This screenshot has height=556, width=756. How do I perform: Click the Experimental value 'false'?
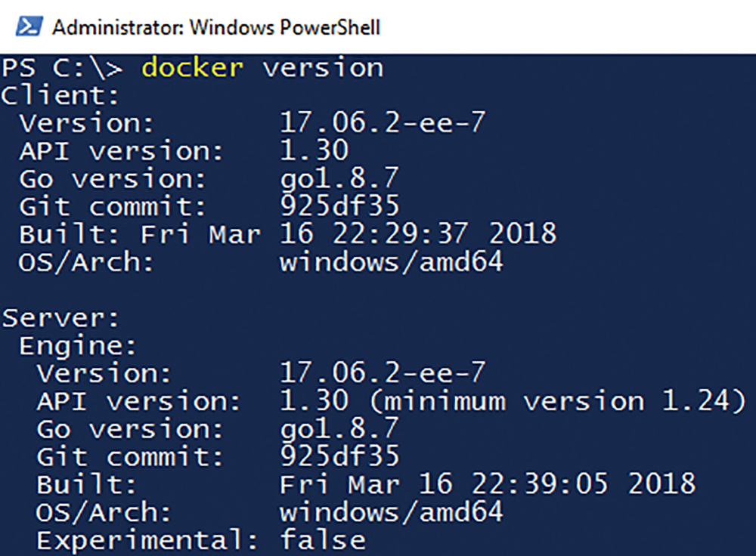[323, 539]
